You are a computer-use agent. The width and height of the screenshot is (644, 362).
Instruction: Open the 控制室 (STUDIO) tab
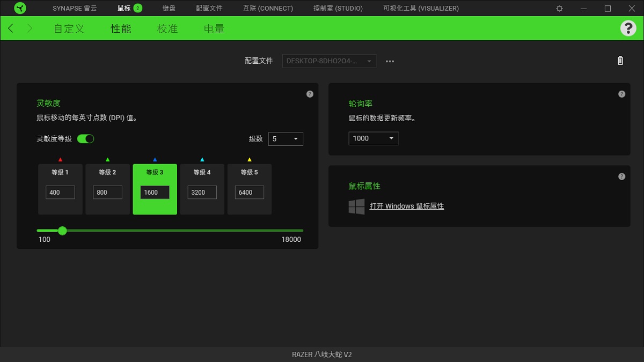point(338,9)
